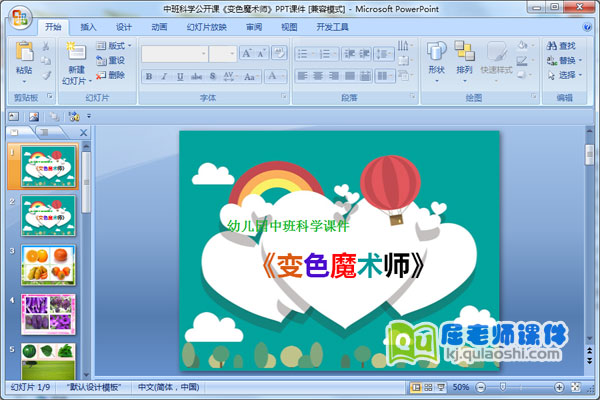This screenshot has width=600, height=400.
Task: Click the Shrink Font icon
Action: (261, 54)
